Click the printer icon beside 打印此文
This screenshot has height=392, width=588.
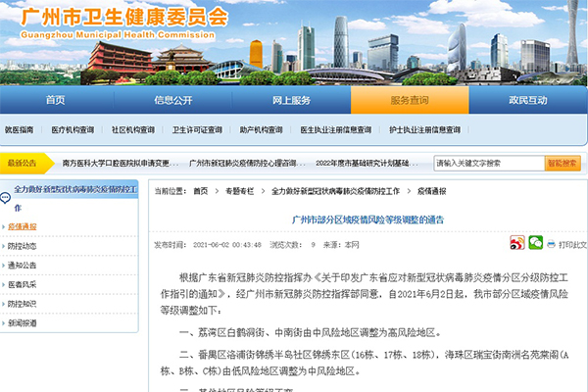[551, 245]
